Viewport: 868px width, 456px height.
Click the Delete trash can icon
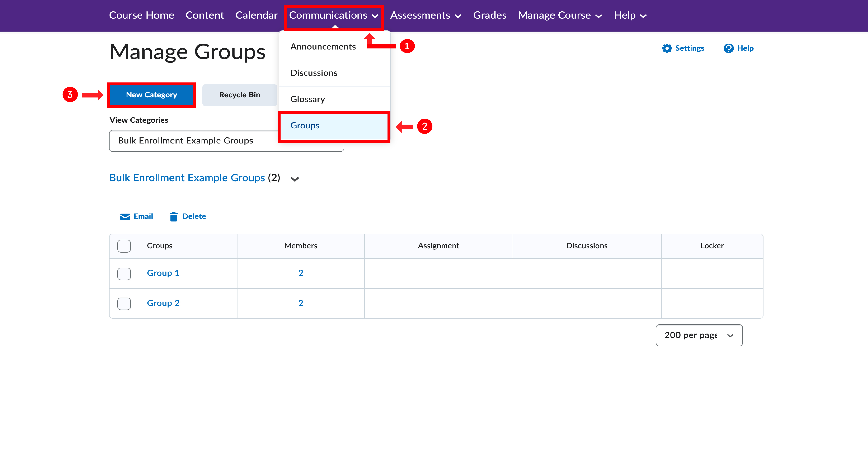(x=174, y=216)
